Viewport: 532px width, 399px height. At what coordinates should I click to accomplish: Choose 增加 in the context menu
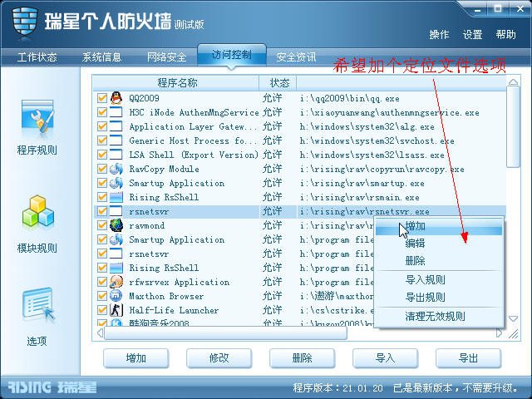pos(439,226)
